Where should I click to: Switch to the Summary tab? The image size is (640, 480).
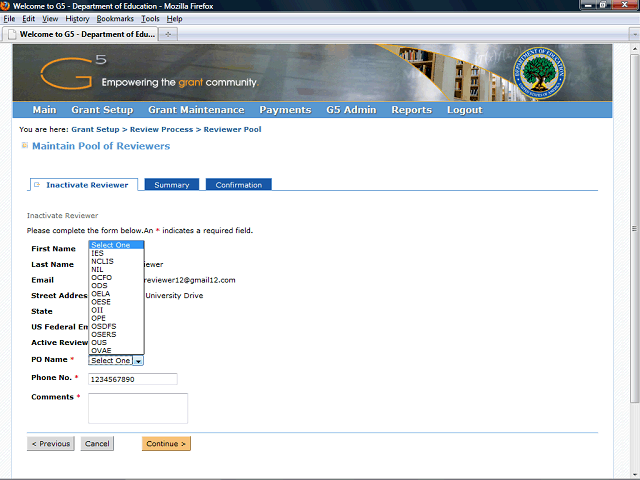click(x=171, y=185)
